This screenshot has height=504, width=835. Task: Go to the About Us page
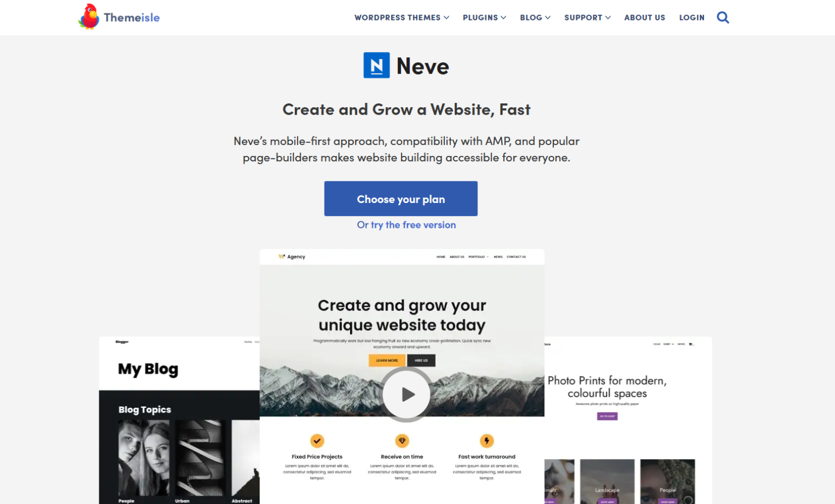[644, 17]
